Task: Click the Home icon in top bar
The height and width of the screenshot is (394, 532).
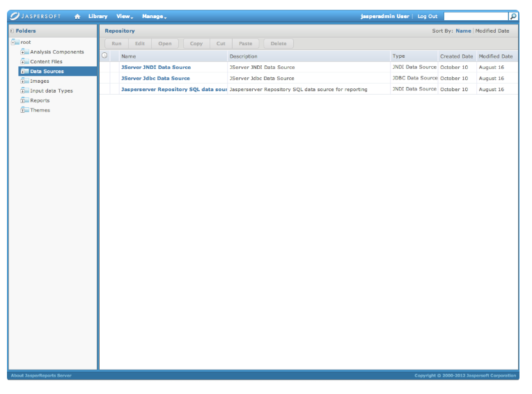Action: point(77,16)
